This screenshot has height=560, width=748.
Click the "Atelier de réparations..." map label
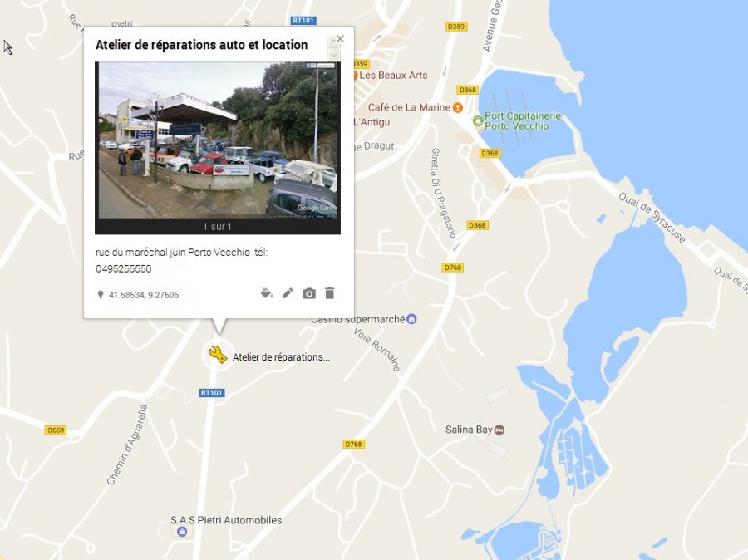tap(281, 356)
